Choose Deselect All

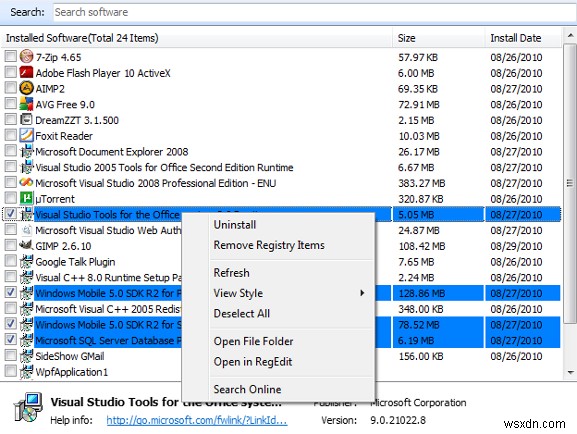pyautogui.click(x=241, y=314)
